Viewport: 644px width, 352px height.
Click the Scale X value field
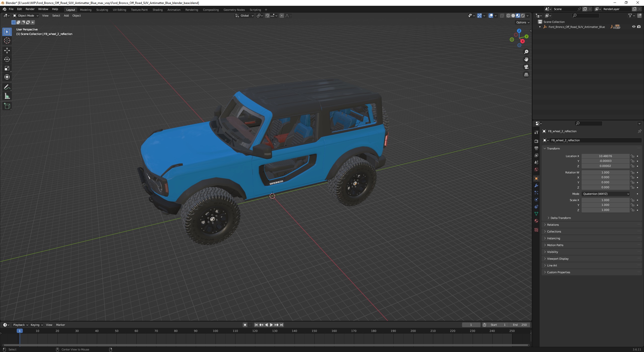click(x=605, y=200)
